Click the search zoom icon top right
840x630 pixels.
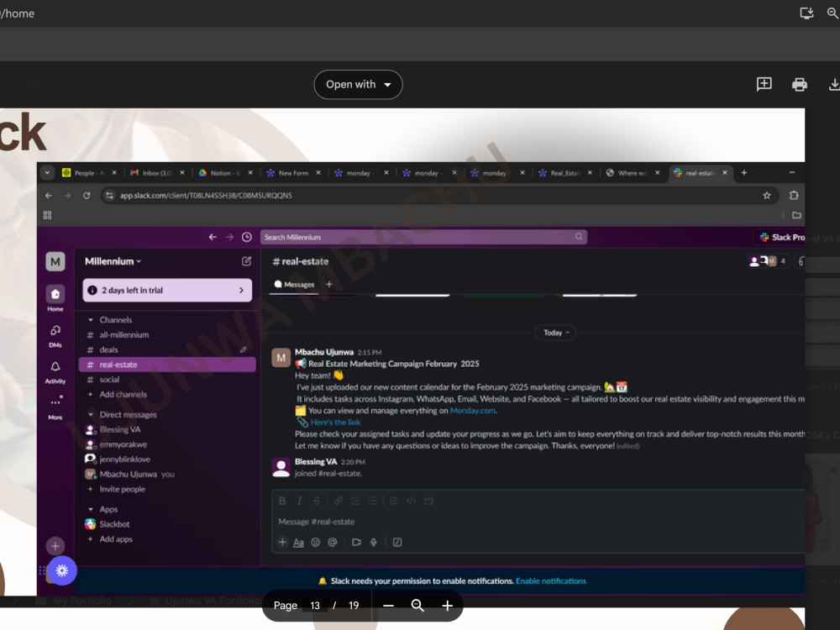833,13
